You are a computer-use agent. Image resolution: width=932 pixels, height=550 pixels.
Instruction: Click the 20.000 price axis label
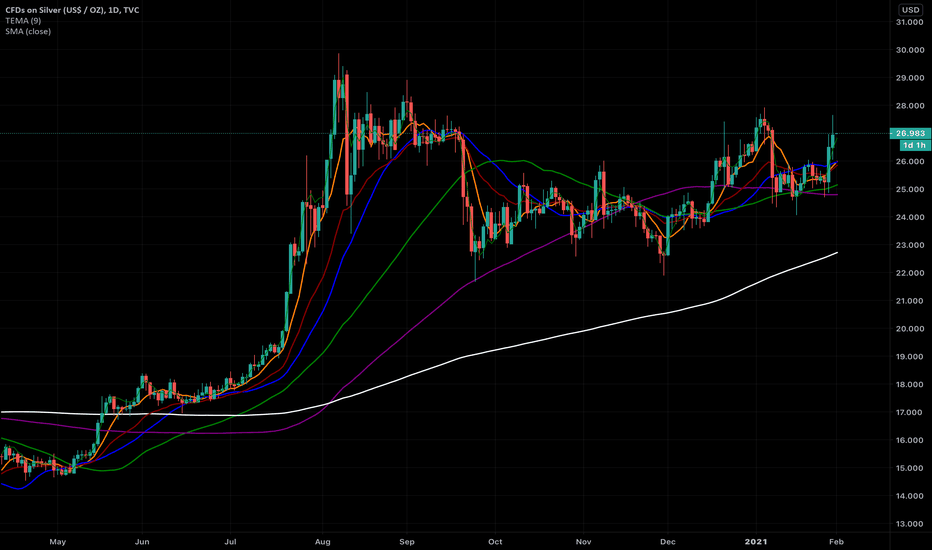tap(909, 329)
